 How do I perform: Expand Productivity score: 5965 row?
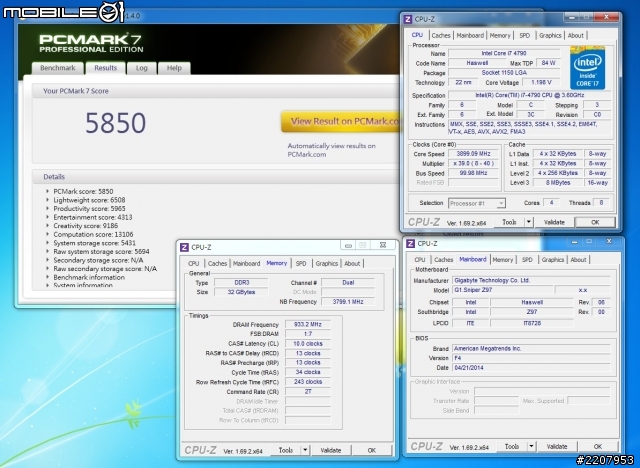pyautogui.click(x=89, y=208)
